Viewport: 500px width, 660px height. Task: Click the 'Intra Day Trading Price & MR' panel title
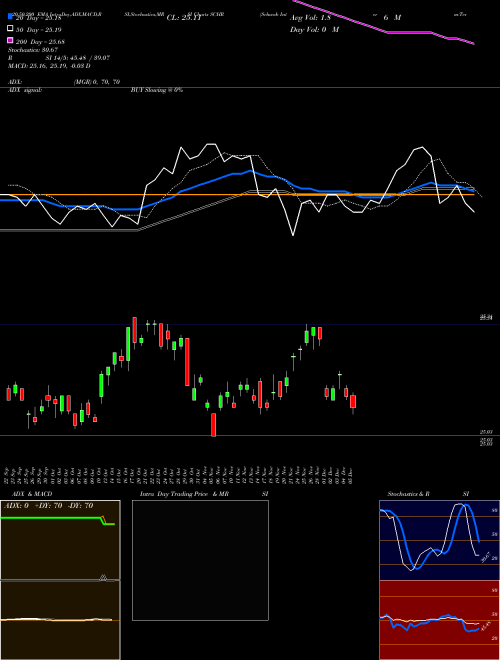184,494
